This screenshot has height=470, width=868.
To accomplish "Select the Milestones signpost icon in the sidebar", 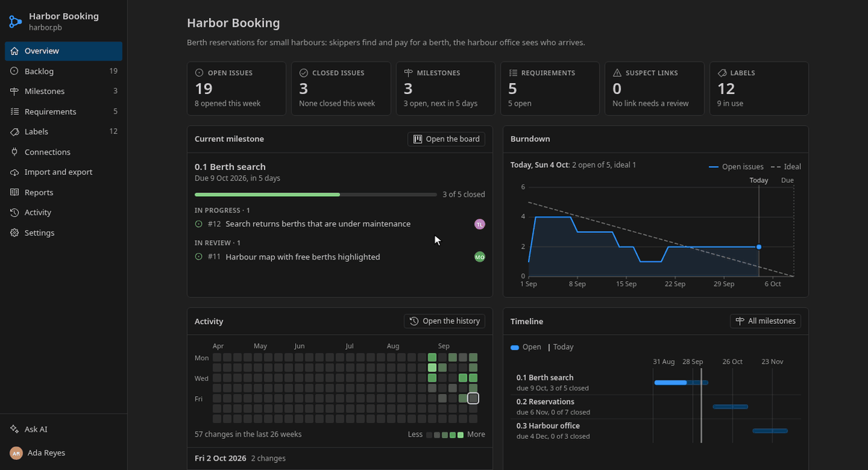I will pos(14,92).
